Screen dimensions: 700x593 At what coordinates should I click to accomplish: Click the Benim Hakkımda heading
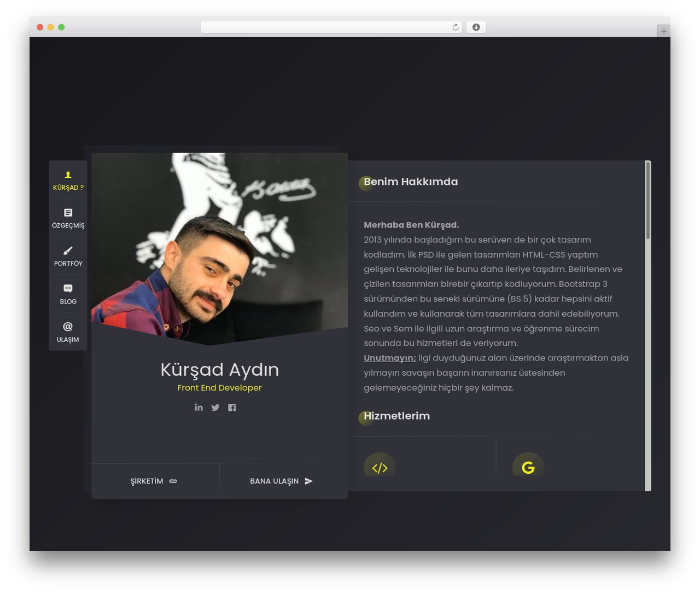point(411,182)
